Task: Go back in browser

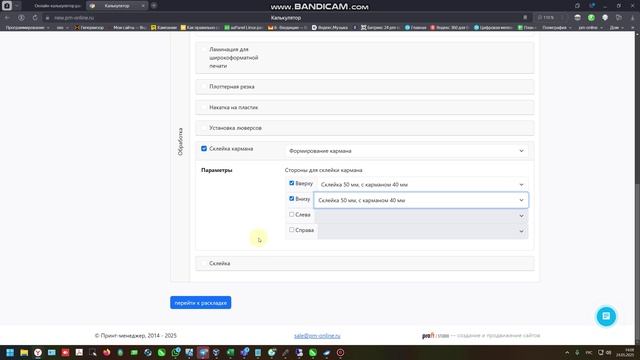Action: pyautogui.click(x=7, y=18)
